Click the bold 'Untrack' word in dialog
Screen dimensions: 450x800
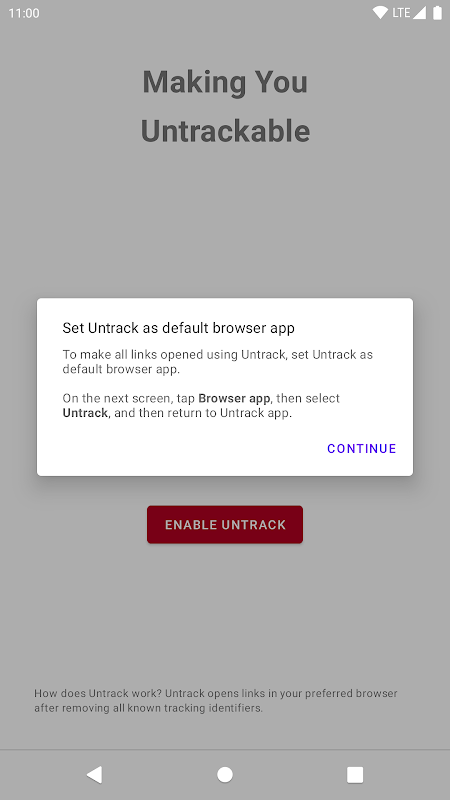click(85, 413)
